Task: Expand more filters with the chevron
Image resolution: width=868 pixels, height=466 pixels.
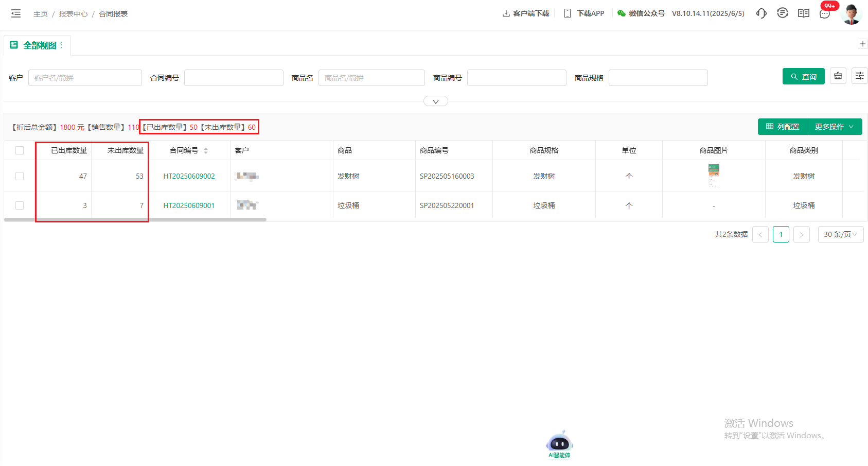Action: (435, 101)
